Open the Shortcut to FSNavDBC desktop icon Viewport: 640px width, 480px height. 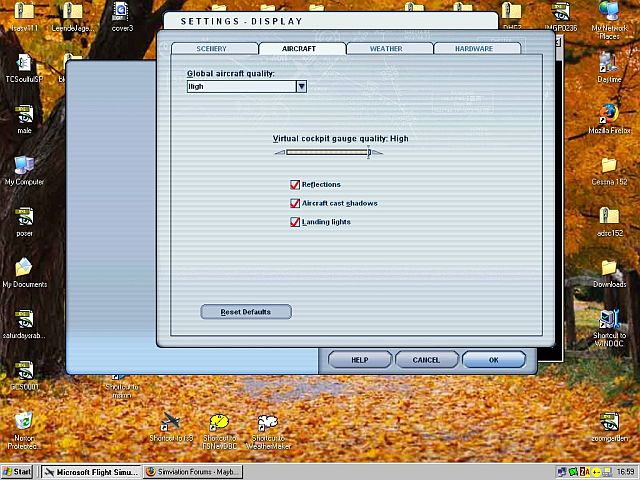(x=219, y=422)
